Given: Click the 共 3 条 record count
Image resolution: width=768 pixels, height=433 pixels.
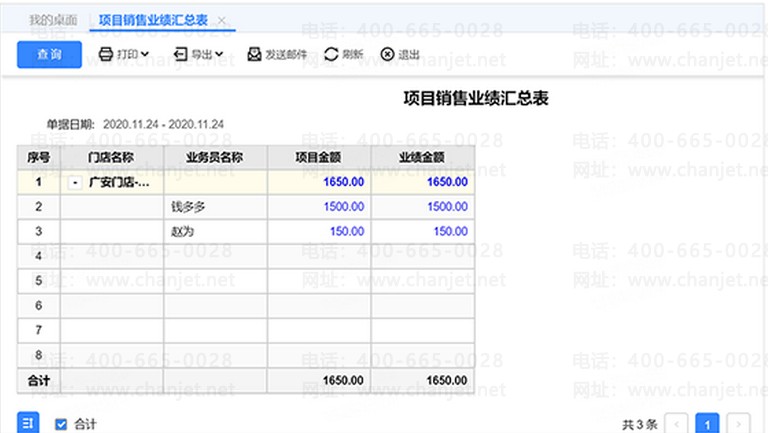Looking at the screenshot, I should pyautogui.click(x=639, y=424).
